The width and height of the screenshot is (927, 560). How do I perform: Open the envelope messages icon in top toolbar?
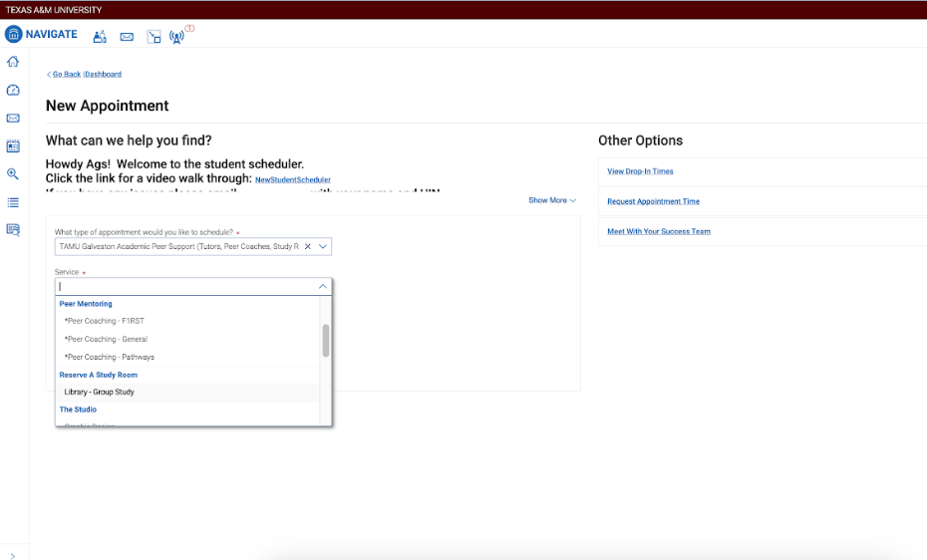click(x=127, y=37)
